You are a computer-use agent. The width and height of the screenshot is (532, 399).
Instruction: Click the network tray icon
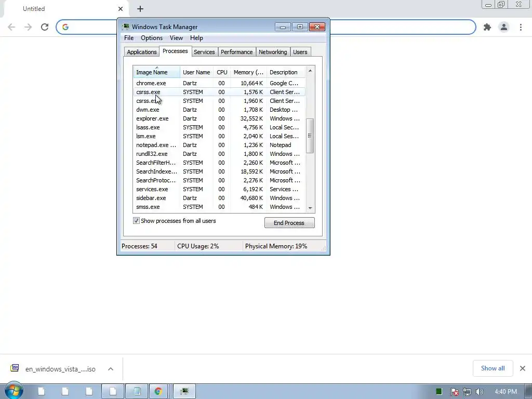coord(467,392)
